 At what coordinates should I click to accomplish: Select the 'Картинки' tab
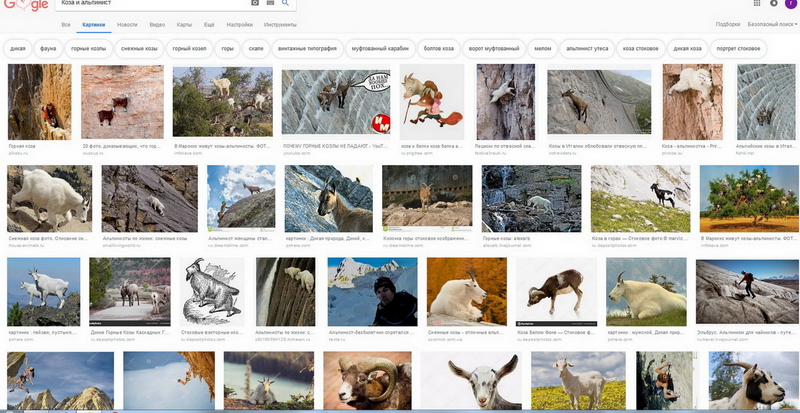pyautogui.click(x=94, y=25)
